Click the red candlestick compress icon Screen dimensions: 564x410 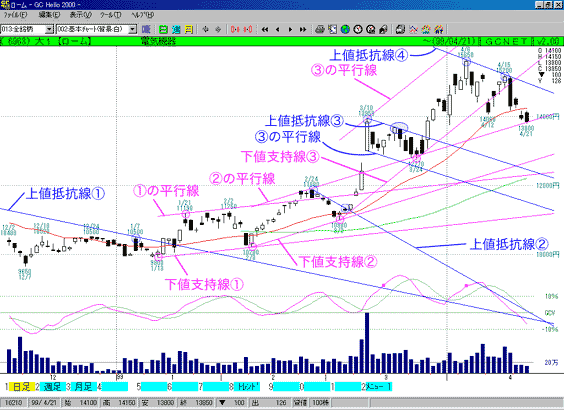[x=235, y=29]
